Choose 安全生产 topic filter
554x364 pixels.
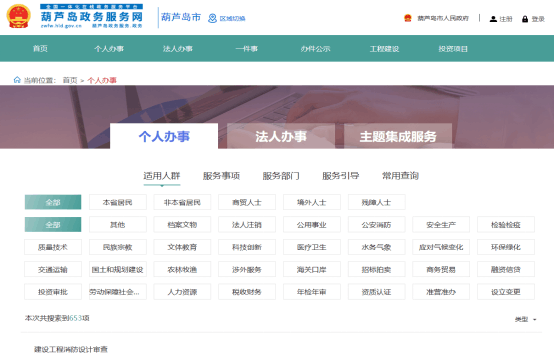click(x=441, y=224)
